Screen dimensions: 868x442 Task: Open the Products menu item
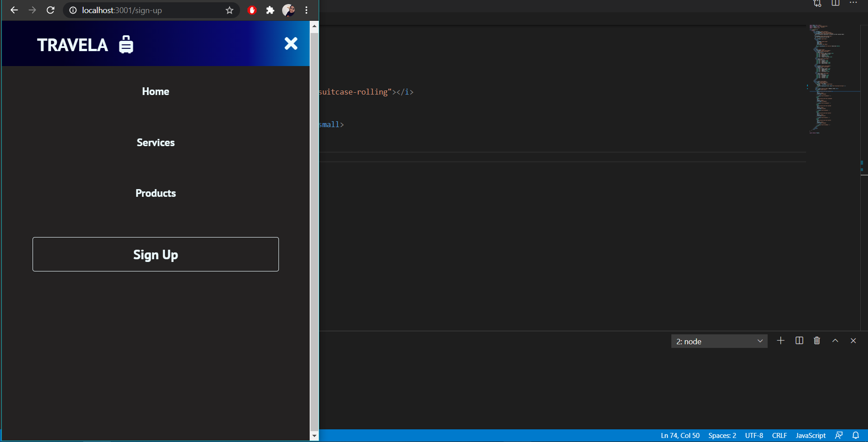coord(156,193)
